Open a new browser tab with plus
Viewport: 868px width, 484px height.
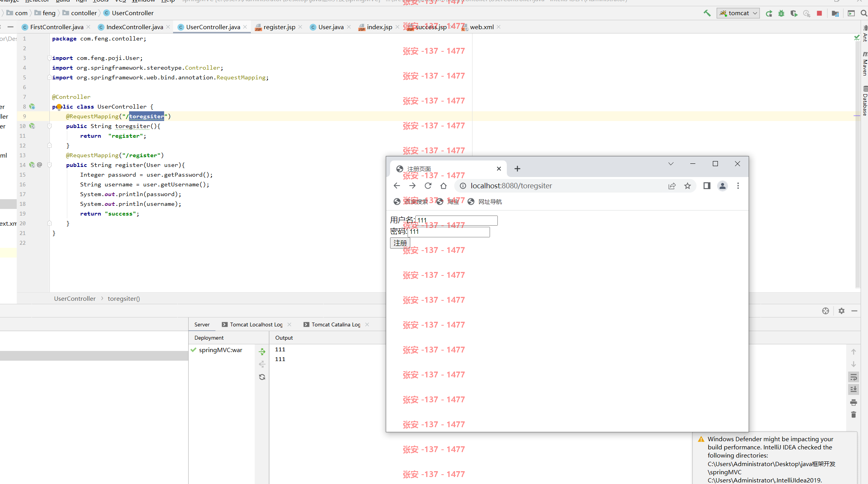(x=517, y=168)
